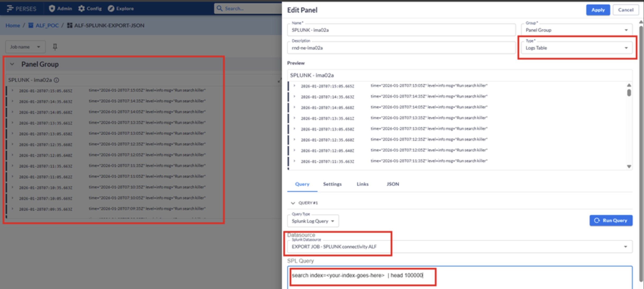Open the Admin menu

tap(60, 9)
